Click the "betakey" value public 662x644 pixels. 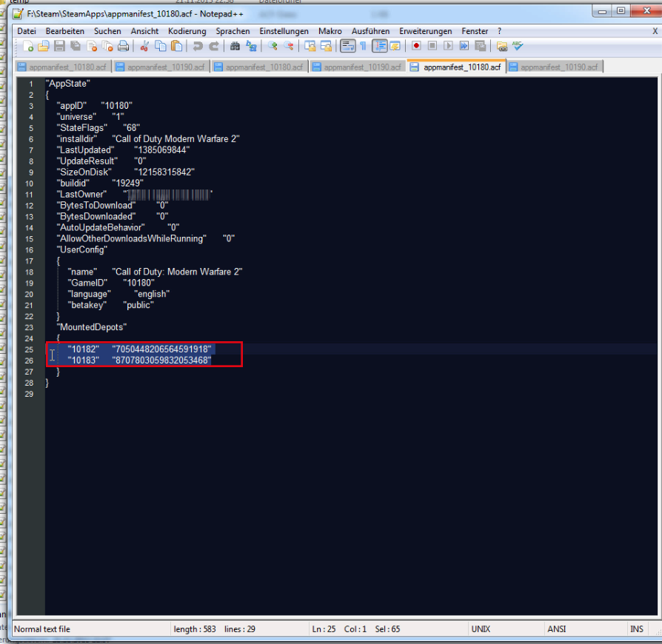coord(138,305)
